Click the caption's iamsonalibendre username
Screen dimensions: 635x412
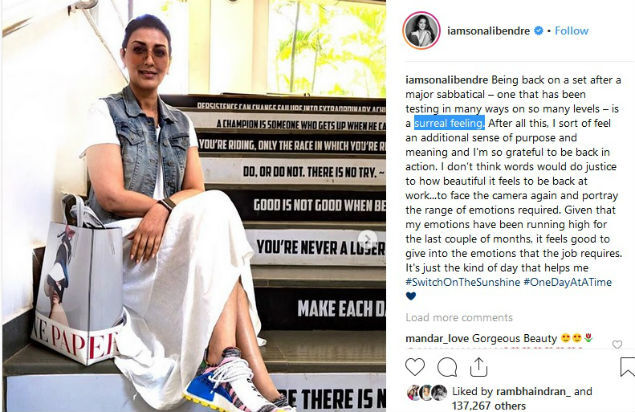[447, 80]
